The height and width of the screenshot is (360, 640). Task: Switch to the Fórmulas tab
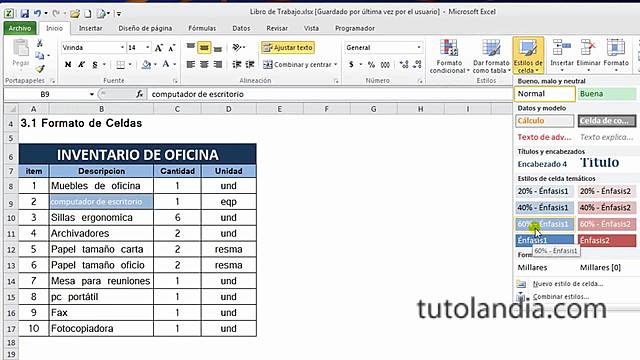tap(202, 28)
